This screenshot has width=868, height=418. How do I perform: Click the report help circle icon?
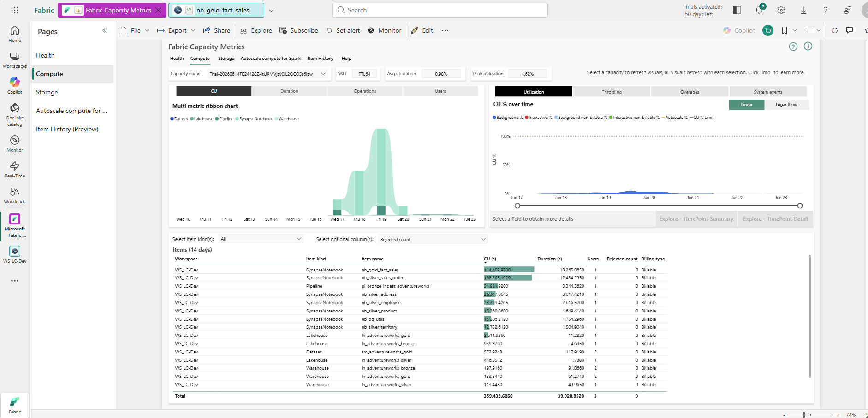pyautogui.click(x=793, y=47)
